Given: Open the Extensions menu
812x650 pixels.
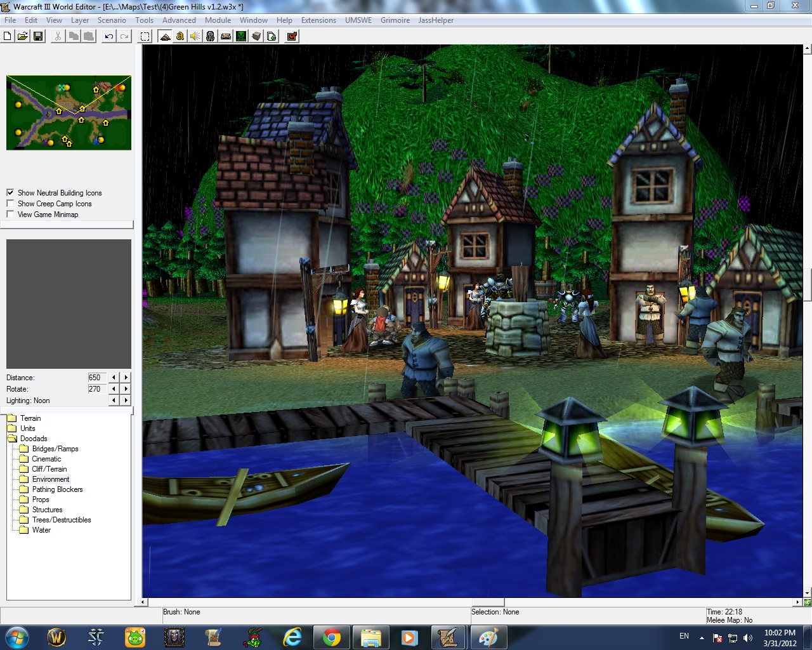Looking at the screenshot, I should pos(318,20).
